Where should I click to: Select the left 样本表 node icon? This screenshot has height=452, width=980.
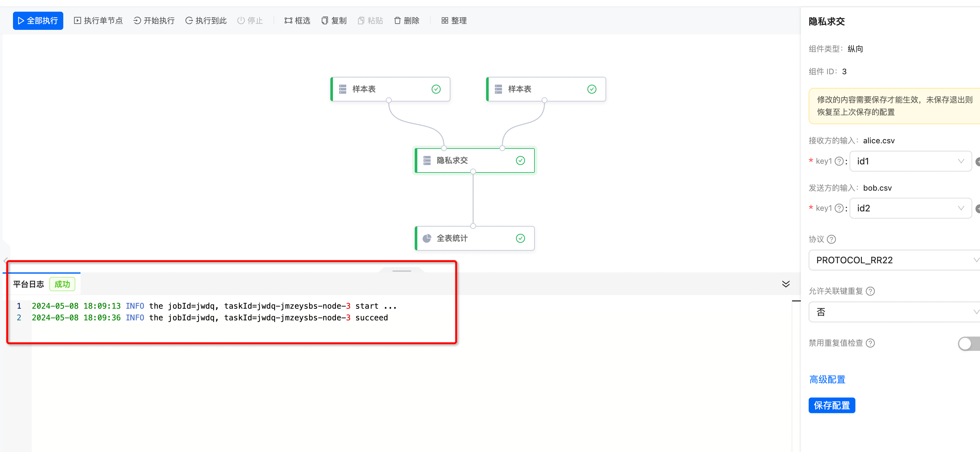point(342,89)
